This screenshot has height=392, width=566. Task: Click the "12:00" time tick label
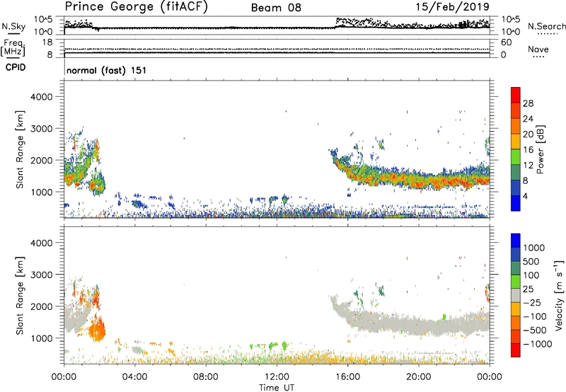click(277, 377)
